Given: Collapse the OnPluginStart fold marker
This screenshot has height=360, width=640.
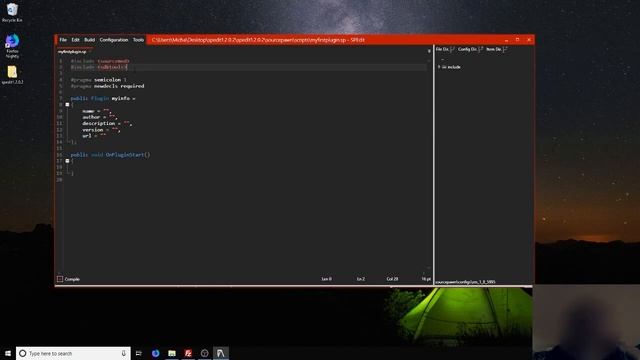Looking at the screenshot, I should coord(68,161).
